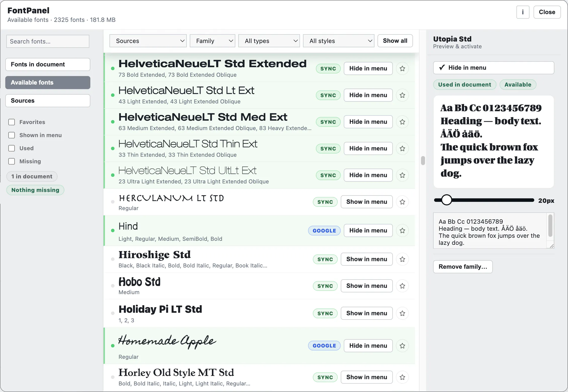The image size is (568, 392).
Task: Select the Holiday Pi LT Std family name
Action: (x=160, y=309)
